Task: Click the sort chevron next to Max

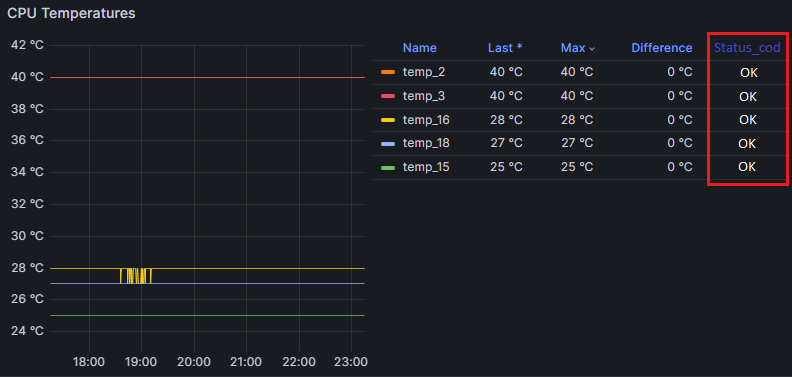Action: tap(592, 49)
